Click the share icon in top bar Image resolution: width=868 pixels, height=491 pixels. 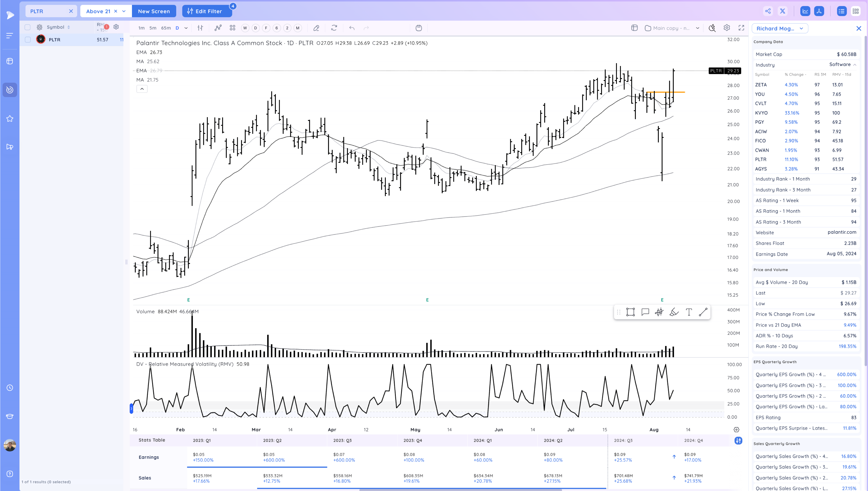[768, 11]
